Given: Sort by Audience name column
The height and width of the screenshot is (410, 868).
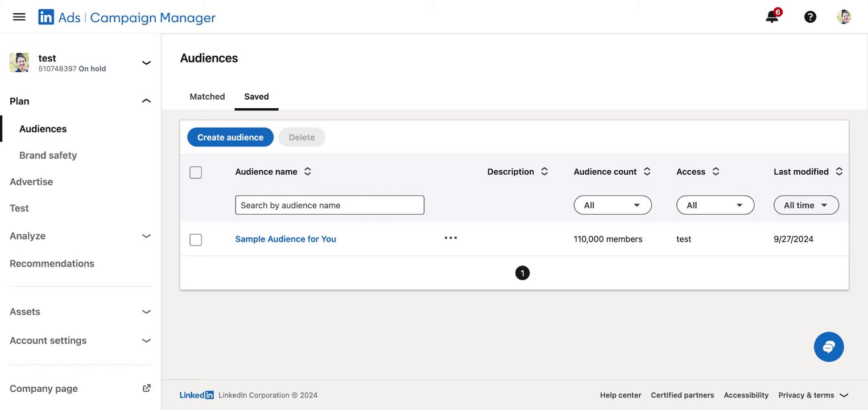Looking at the screenshot, I should coord(308,171).
